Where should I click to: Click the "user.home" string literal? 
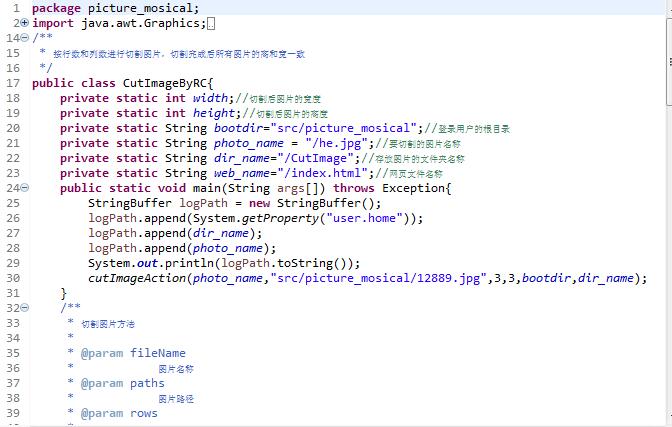point(365,218)
